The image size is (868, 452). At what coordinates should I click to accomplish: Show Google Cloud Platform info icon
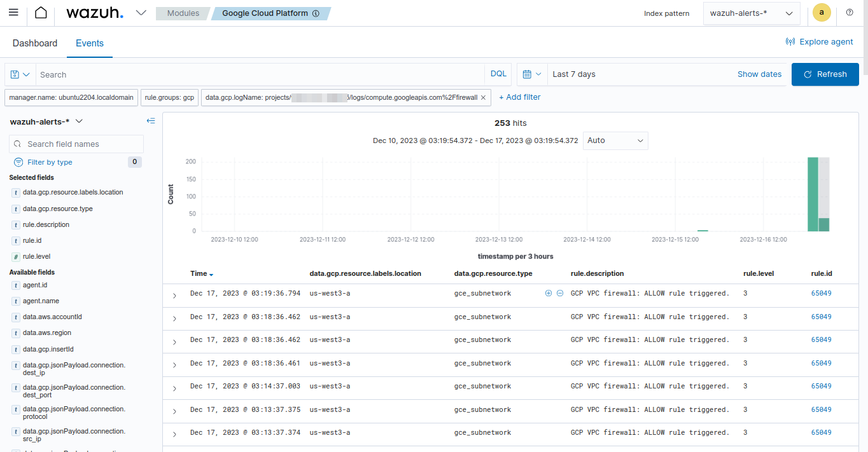[x=316, y=13]
